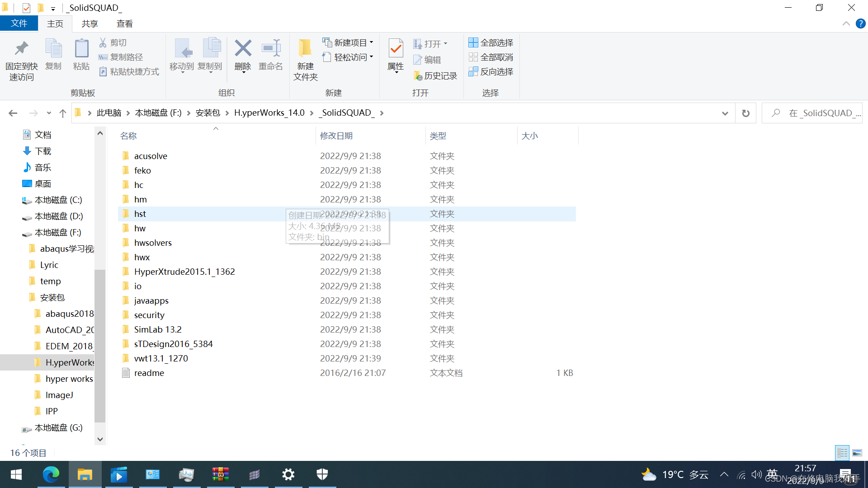
Task: Click the refresh button beside address bar
Action: click(x=746, y=113)
